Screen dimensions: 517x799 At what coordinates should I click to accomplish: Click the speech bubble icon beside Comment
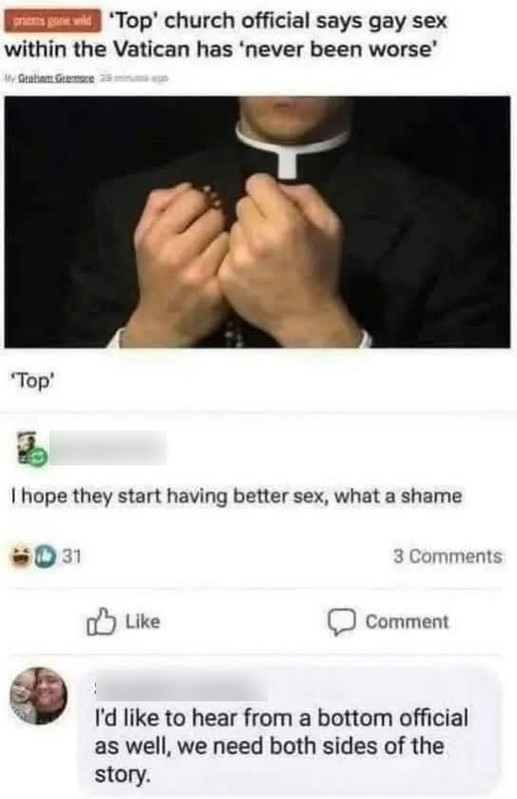coord(341,622)
